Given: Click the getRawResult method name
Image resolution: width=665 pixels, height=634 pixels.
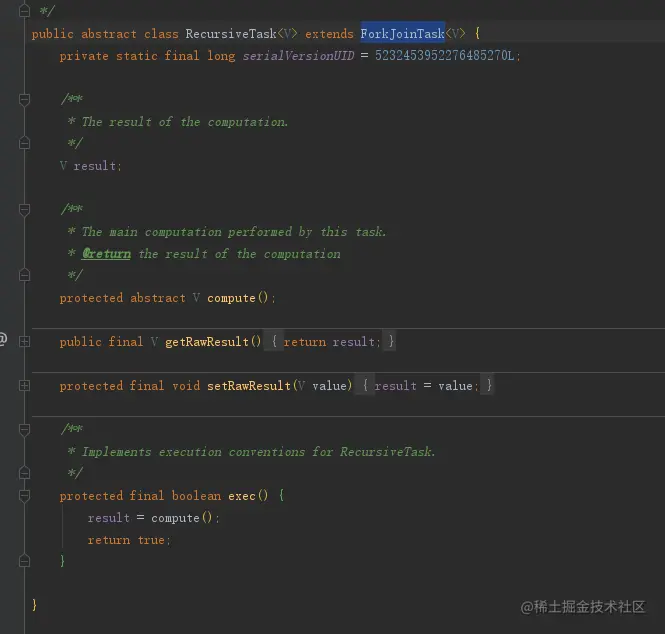Looking at the screenshot, I should (x=207, y=341).
